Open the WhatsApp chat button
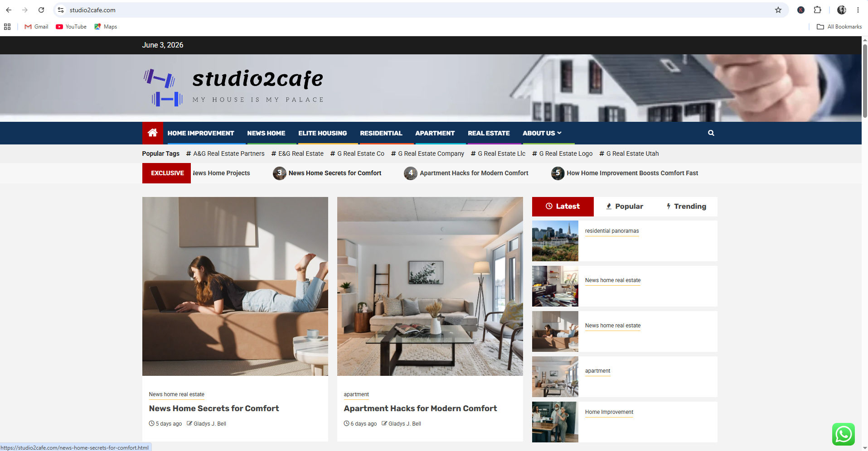The width and height of the screenshot is (868, 451). (x=843, y=434)
